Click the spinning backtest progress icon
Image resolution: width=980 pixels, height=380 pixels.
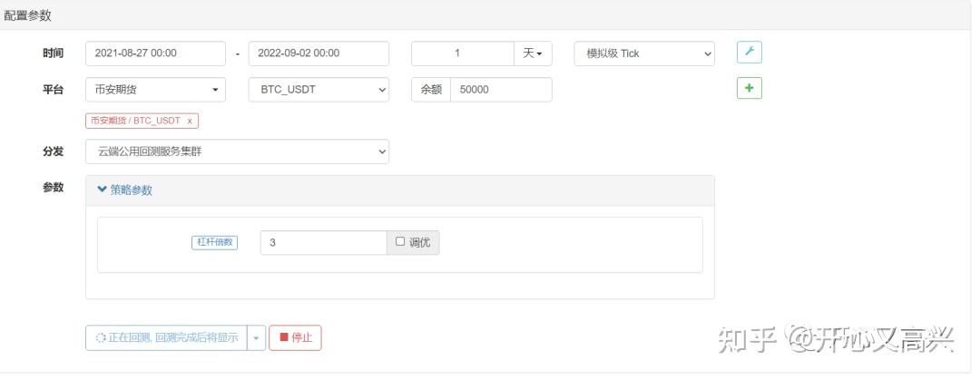coord(101,337)
